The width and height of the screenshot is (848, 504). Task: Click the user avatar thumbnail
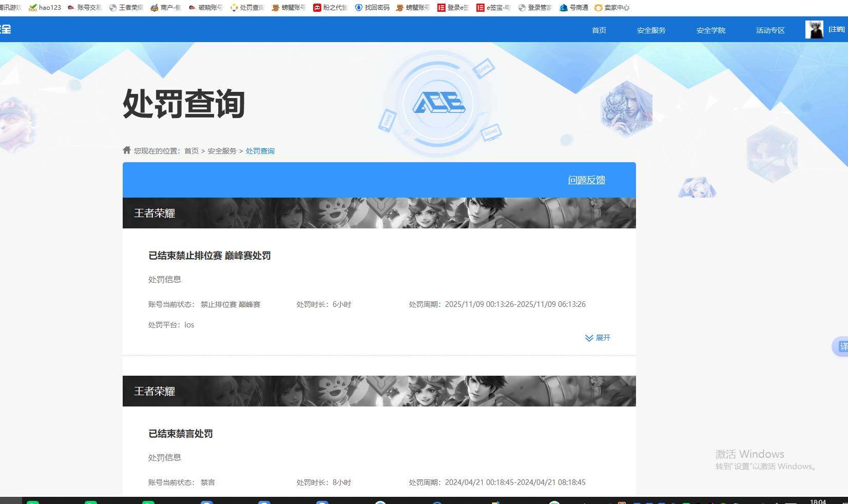(815, 29)
